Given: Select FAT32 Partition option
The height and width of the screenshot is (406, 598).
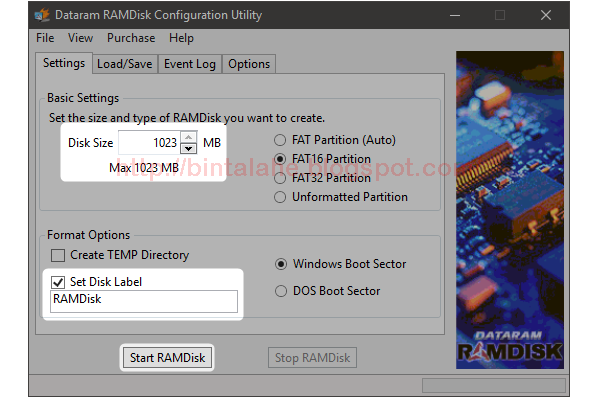Looking at the screenshot, I should [x=323, y=178].
